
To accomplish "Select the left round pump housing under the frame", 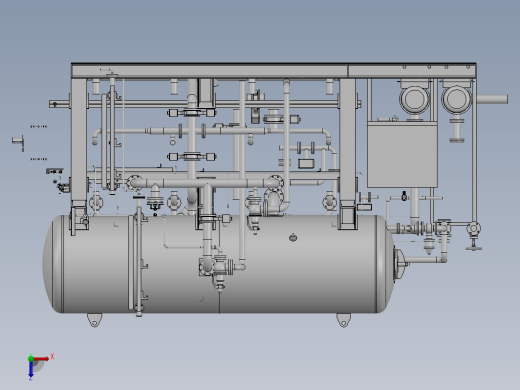I will click(414, 99).
